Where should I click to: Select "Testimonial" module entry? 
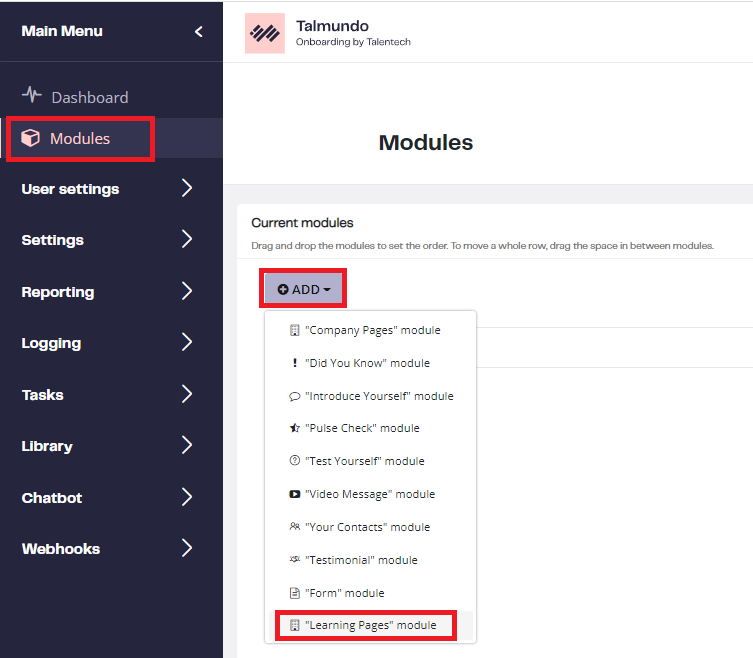click(x=370, y=560)
